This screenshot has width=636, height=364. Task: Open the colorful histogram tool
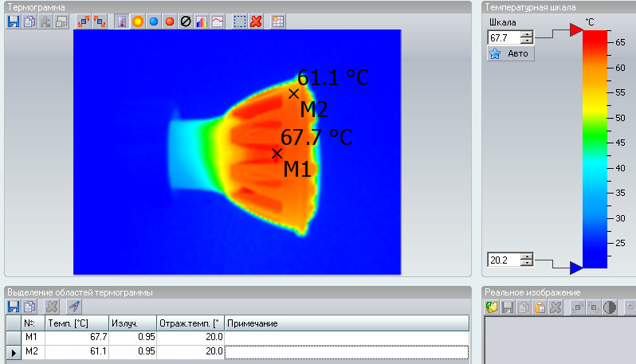(202, 22)
